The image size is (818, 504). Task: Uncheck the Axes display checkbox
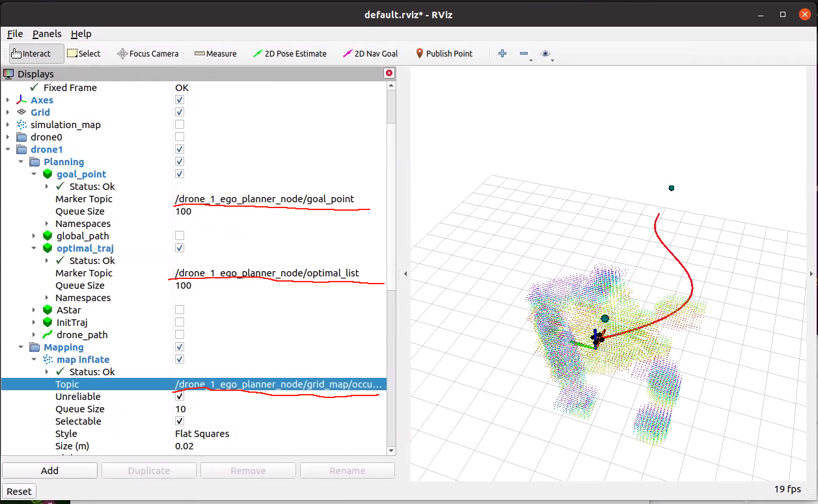click(180, 99)
